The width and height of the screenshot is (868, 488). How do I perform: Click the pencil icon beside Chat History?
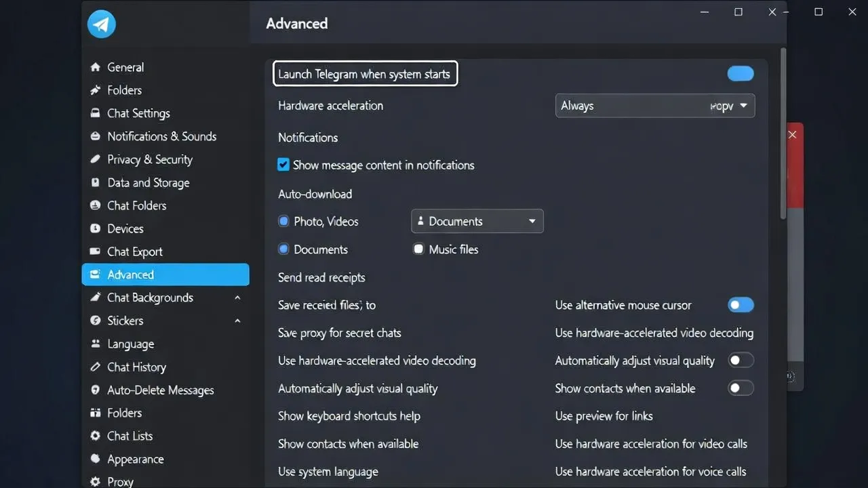click(95, 367)
